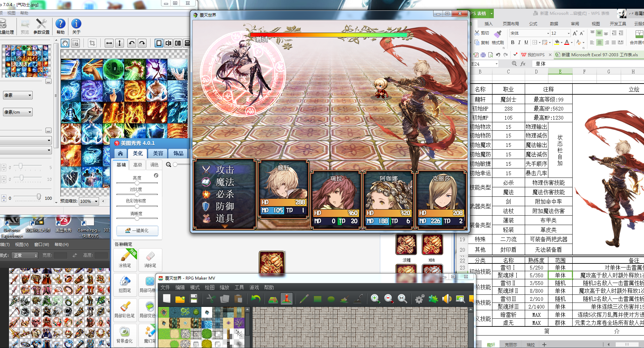Open the Plugin Manager puzzle icon
The height and width of the screenshot is (348, 644).
[433, 298]
